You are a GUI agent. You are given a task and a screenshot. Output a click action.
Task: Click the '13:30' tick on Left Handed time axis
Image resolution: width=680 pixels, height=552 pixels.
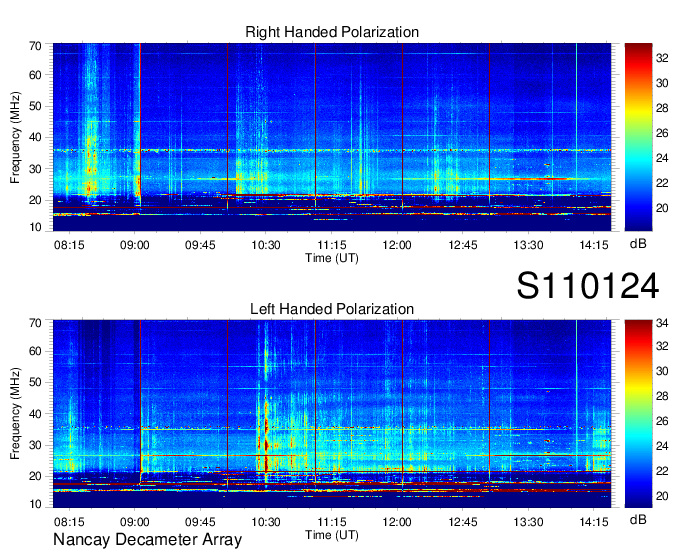pos(528,522)
